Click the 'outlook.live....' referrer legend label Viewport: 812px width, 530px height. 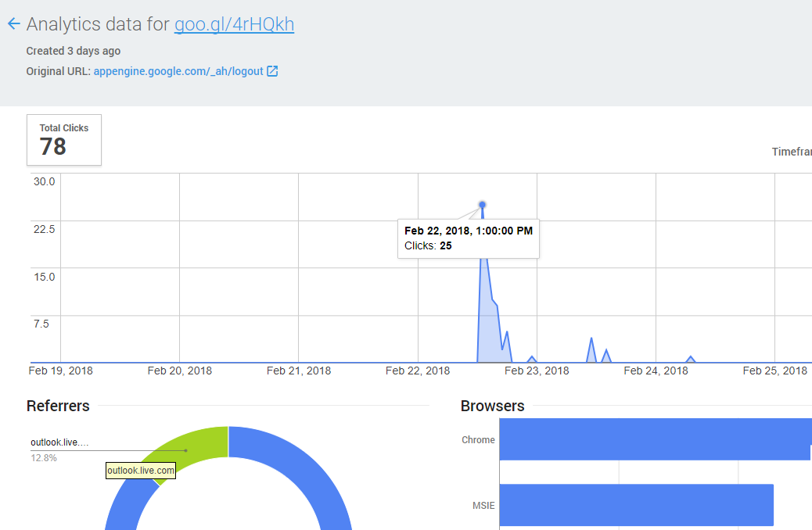(59, 442)
